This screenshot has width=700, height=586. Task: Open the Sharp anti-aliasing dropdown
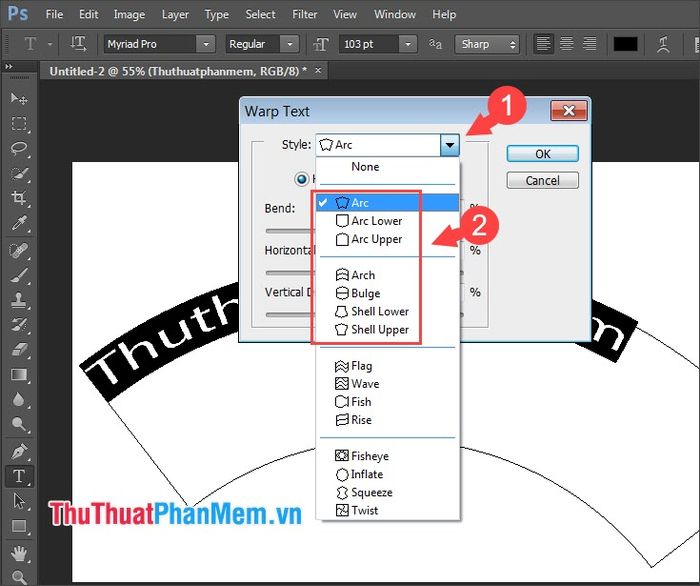coord(487,44)
